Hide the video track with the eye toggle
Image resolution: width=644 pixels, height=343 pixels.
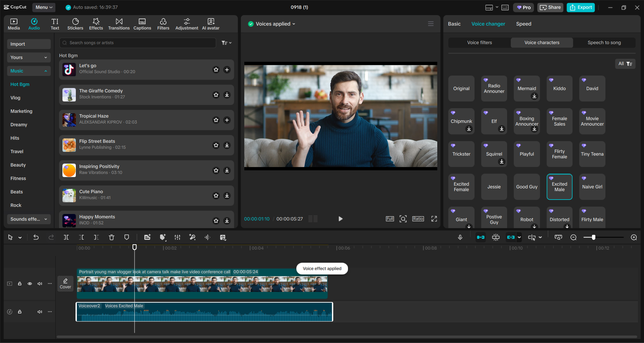pos(30,284)
